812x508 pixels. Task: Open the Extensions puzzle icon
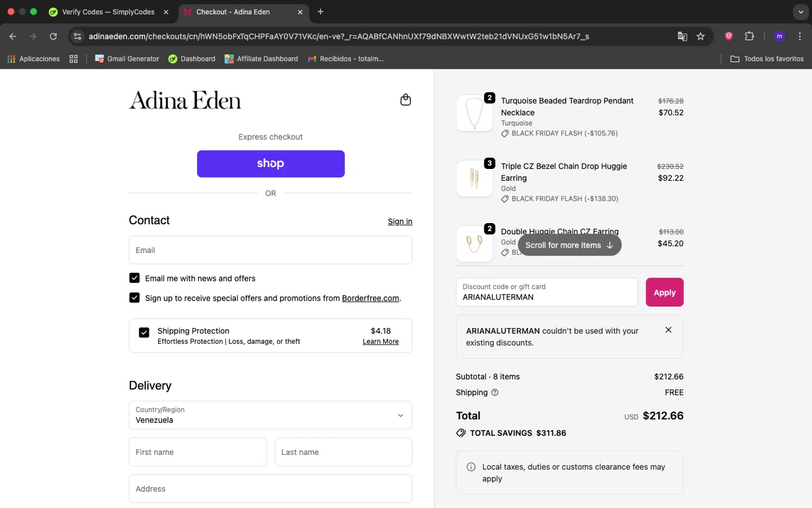tap(749, 36)
